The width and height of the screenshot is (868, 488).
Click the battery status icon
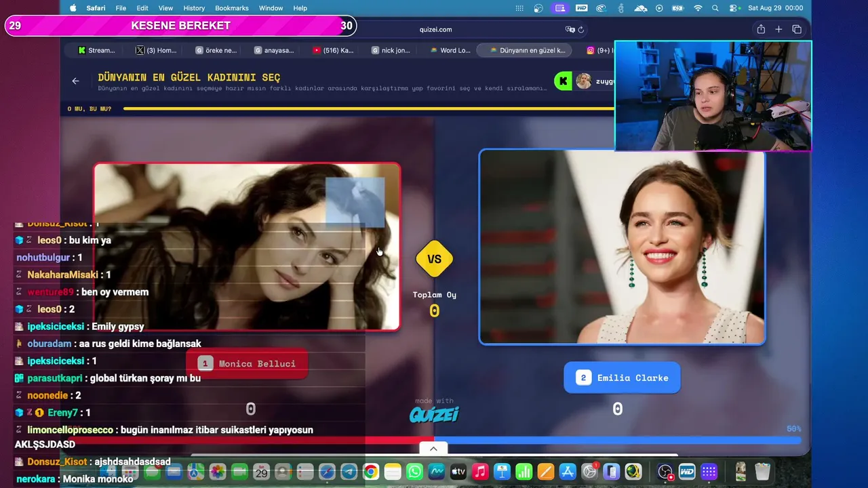pyautogui.click(x=677, y=8)
